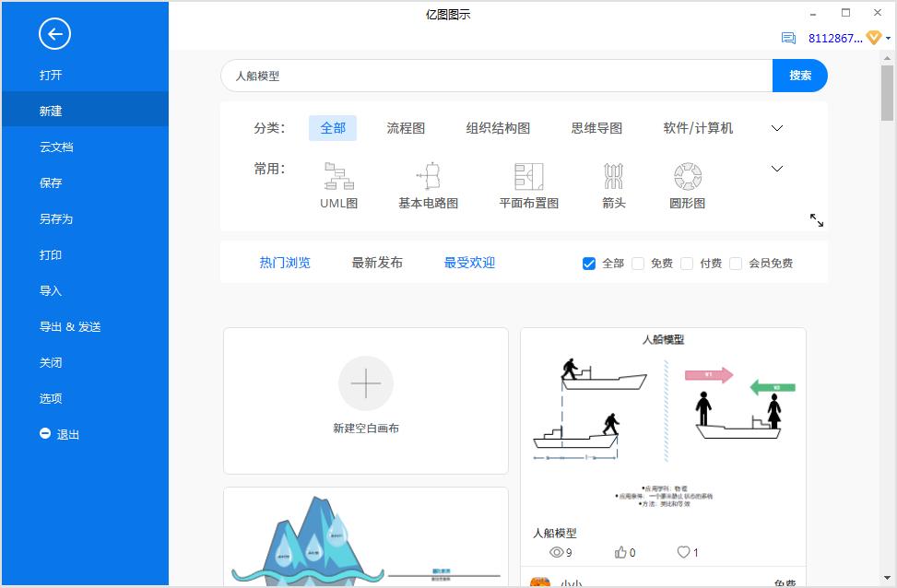Click the enlarge arrow on the categories panel
Image resolution: width=897 pixels, height=588 pixels.
tap(816, 220)
